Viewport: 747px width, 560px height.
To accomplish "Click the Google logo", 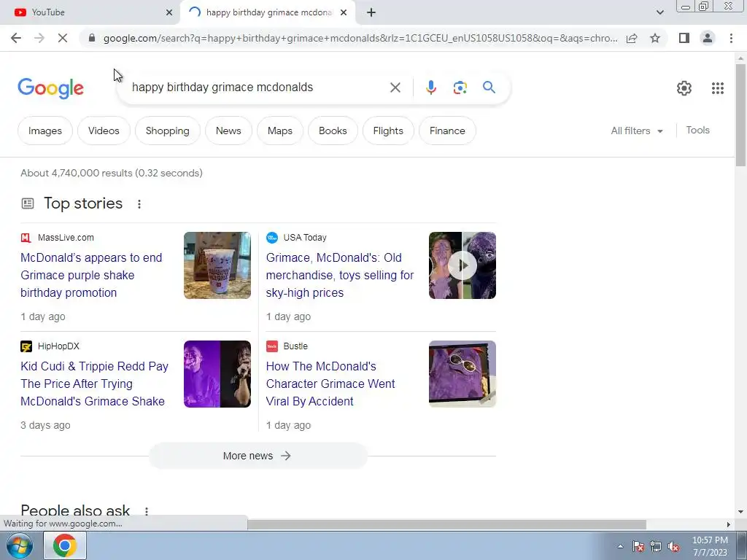I will (50, 88).
